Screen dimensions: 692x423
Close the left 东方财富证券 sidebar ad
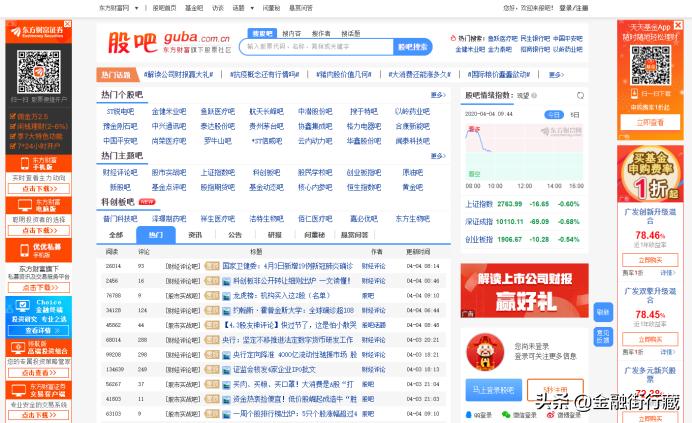[68, 24]
